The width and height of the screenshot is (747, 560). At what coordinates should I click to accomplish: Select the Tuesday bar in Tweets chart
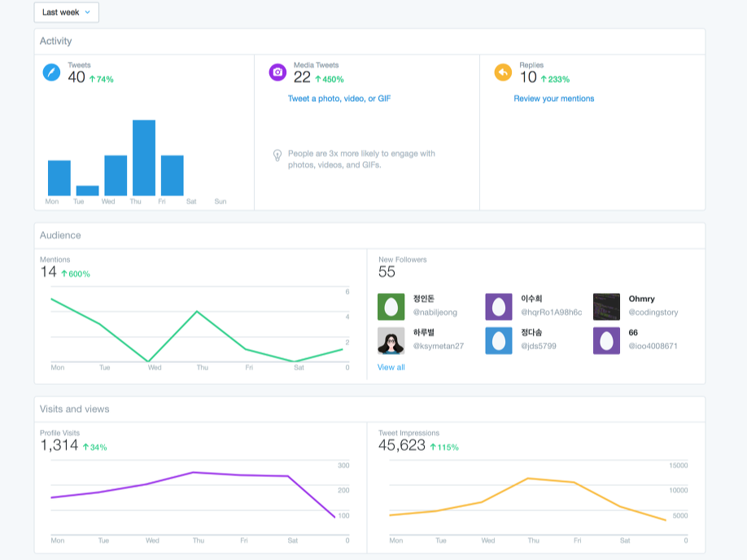(x=88, y=190)
